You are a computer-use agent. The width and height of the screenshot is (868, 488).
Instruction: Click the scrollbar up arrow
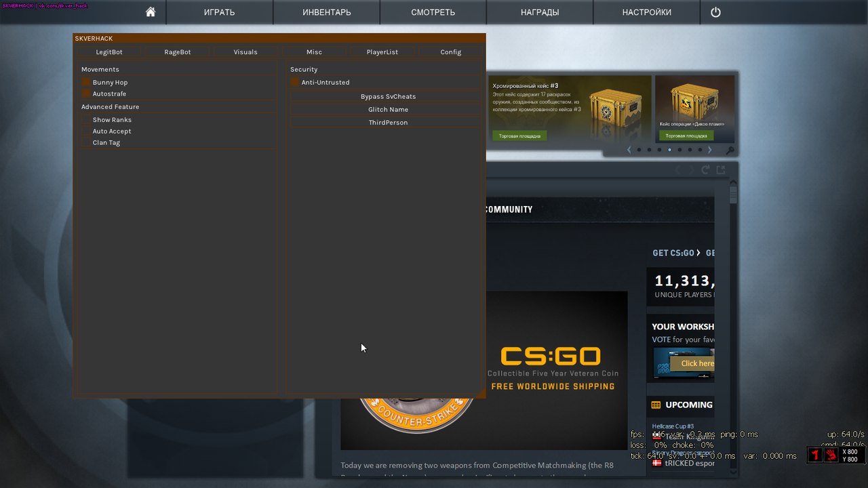pos(733,183)
